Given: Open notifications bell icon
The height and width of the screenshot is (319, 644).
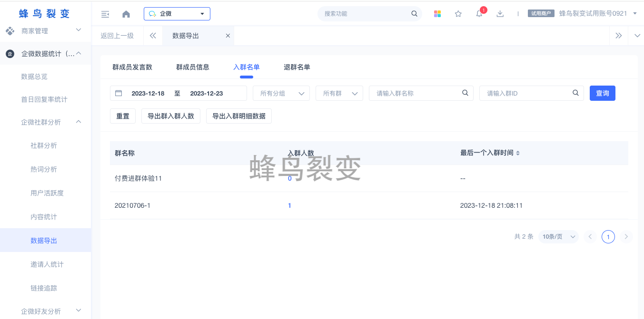Looking at the screenshot, I should [479, 14].
